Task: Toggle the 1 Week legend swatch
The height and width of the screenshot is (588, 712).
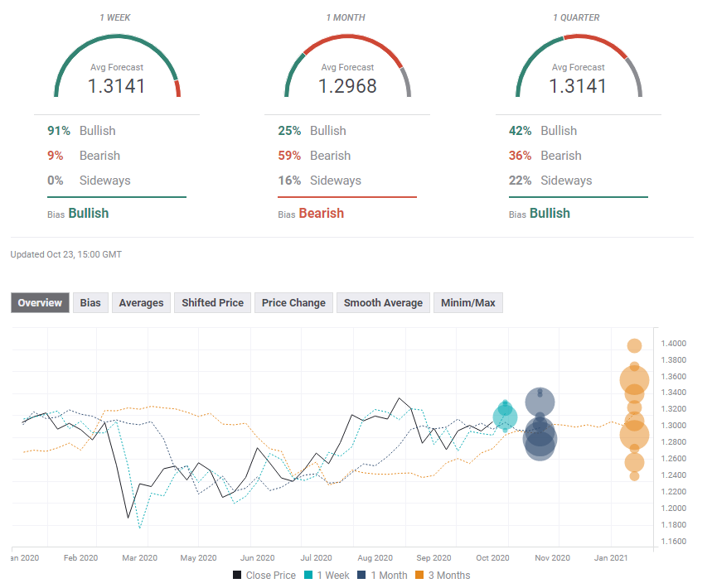Action: click(x=308, y=575)
